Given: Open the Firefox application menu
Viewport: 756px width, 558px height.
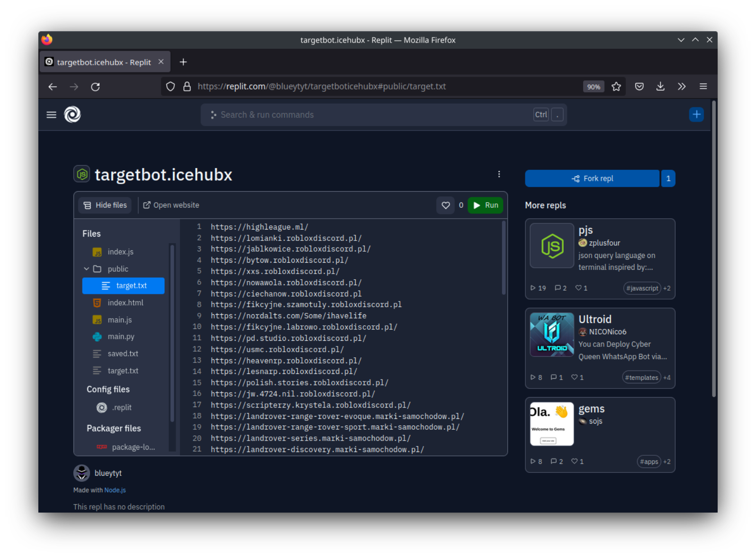Looking at the screenshot, I should 703,87.
